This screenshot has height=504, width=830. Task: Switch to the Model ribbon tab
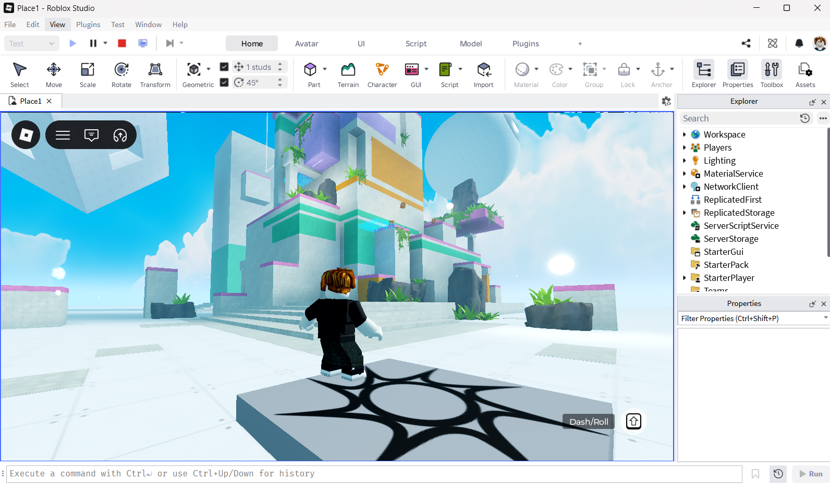(x=471, y=44)
